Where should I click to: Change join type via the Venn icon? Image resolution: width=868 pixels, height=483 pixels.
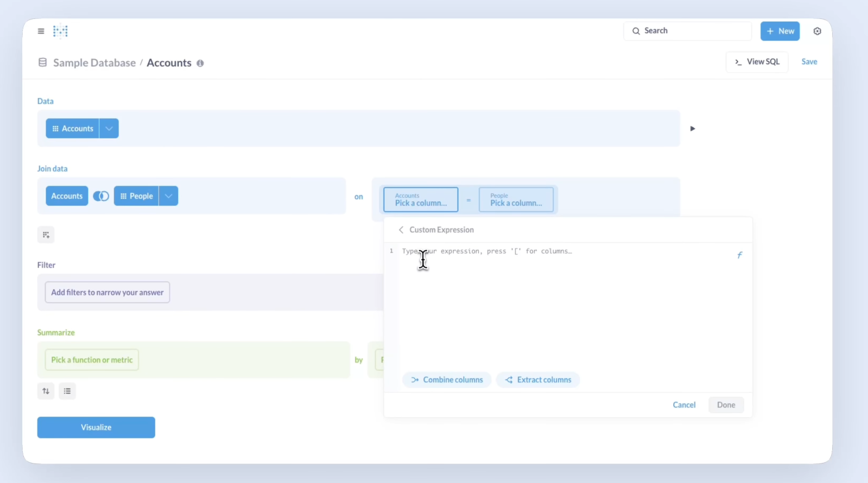[x=101, y=196]
